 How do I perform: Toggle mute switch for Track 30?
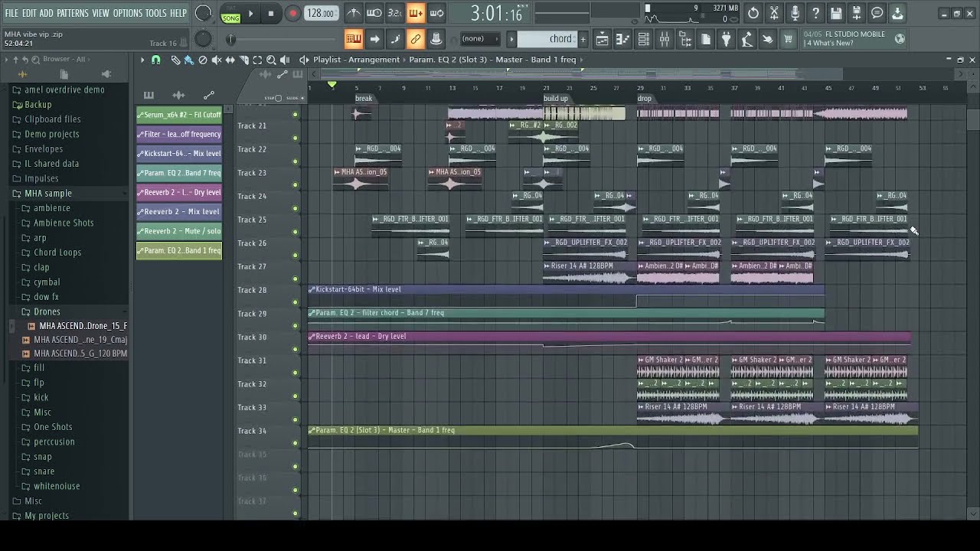(296, 350)
